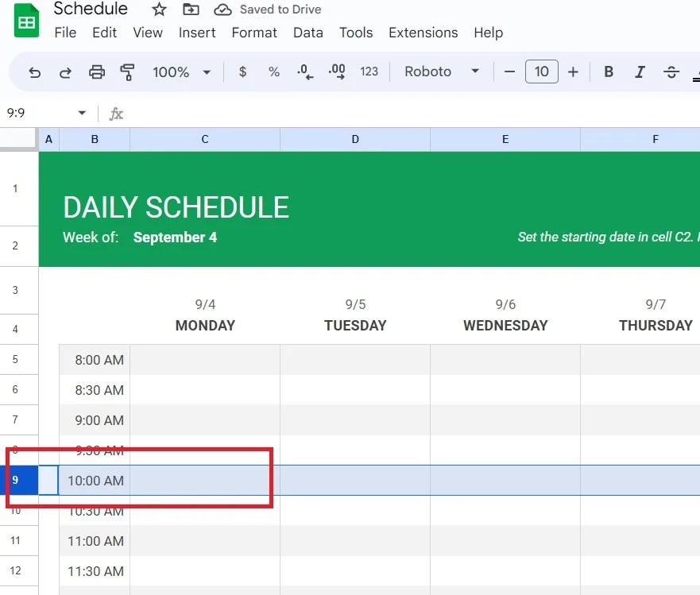The height and width of the screenshot is (595, 700).
Task: Apply percent format to the cell
Action: 273,71
